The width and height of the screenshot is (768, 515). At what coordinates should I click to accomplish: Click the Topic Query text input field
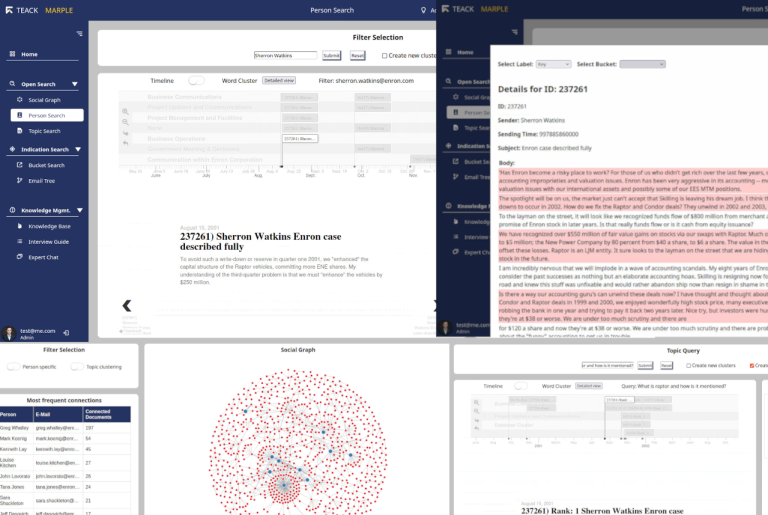[x=607, y=366]
